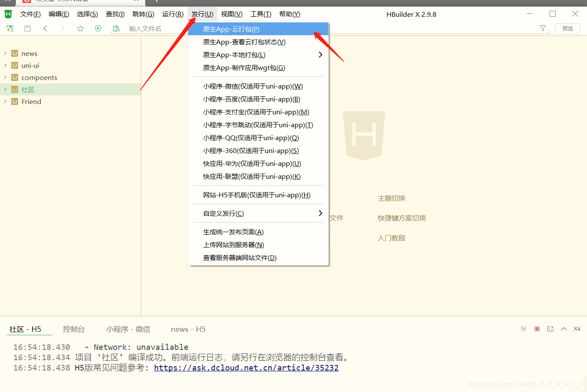587x392 pixels.
Task: Choose 小程序-QQ publish entry
Action: tap(258, 138)
